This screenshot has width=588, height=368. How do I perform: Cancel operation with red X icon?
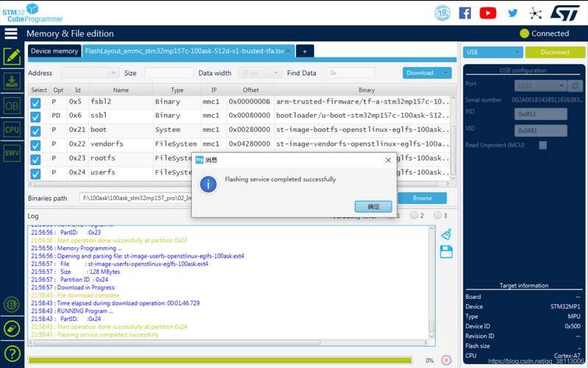point(446,360)
